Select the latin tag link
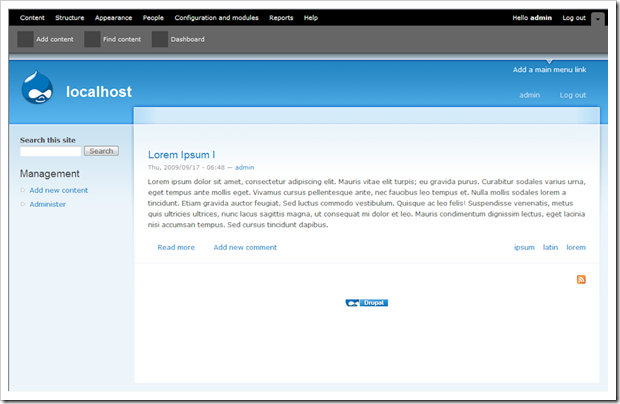 point(550,247)
